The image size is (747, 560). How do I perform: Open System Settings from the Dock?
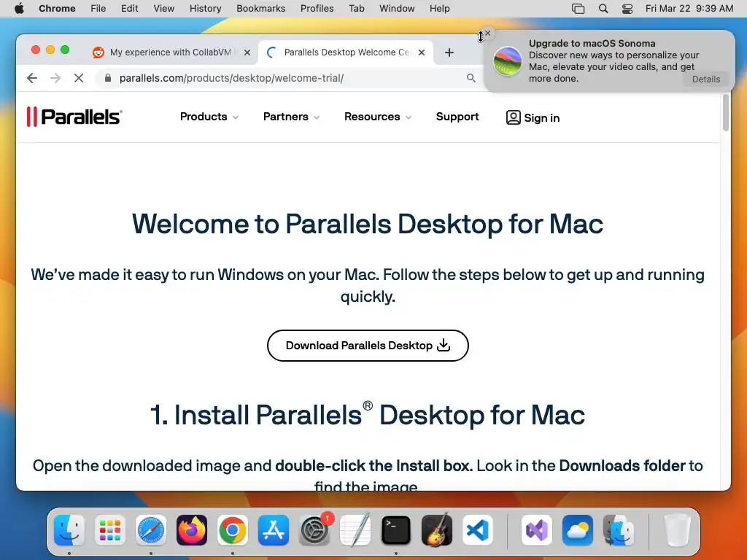click(x=314, y=530)
